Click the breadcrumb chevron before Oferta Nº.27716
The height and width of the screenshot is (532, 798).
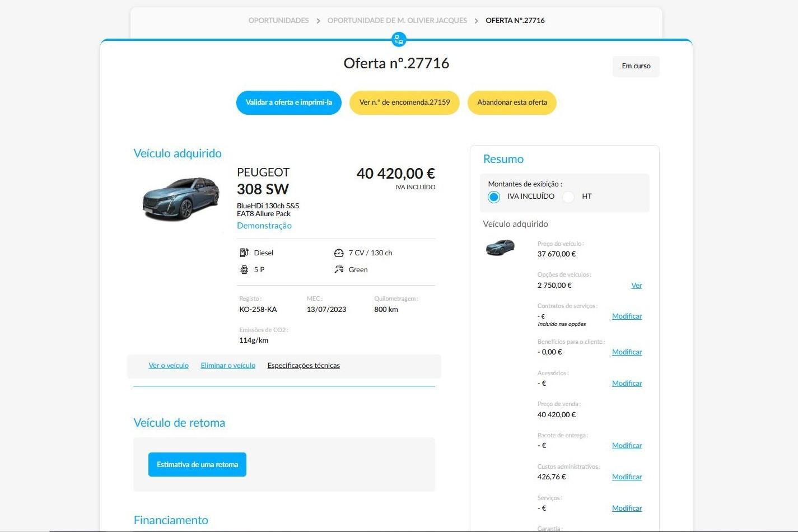(x=476, y=21)
